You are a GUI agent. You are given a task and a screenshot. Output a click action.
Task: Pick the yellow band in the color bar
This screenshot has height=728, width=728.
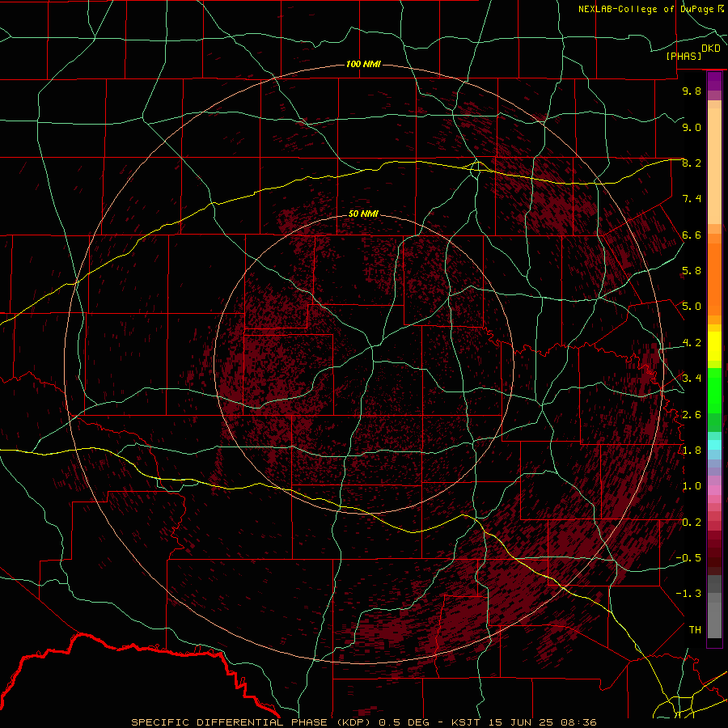[x=714, y=346]
